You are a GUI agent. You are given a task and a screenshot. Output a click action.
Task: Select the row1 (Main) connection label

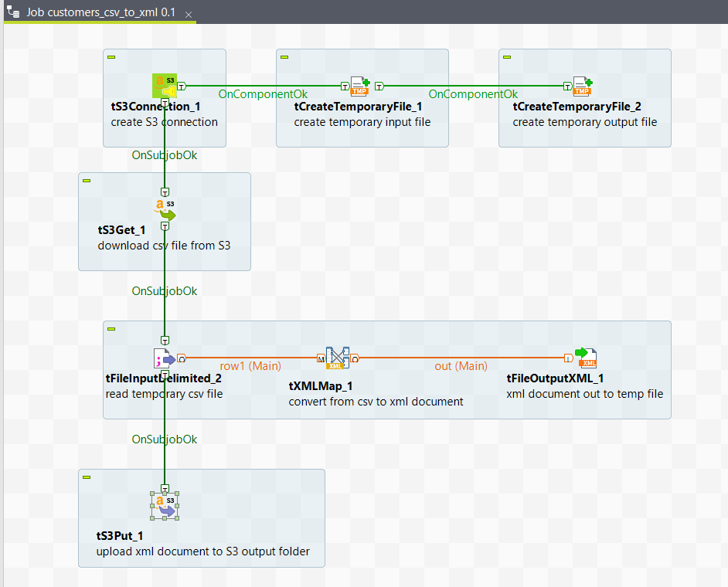tap(250, 366)
